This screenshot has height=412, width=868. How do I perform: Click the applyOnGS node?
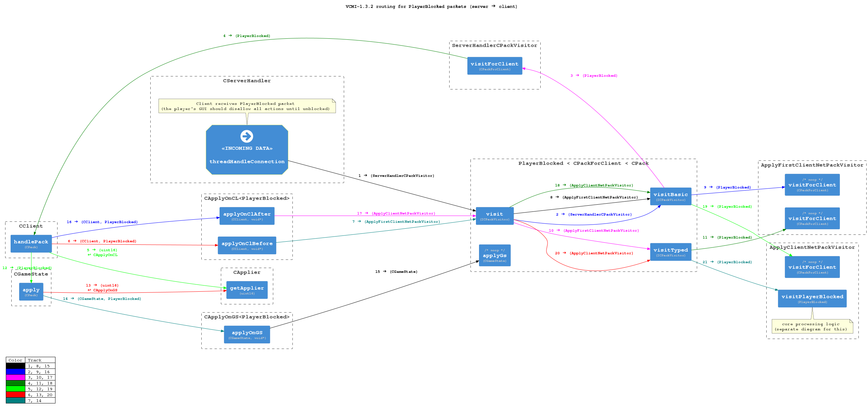pyautogui.click(x=247, y=335)
